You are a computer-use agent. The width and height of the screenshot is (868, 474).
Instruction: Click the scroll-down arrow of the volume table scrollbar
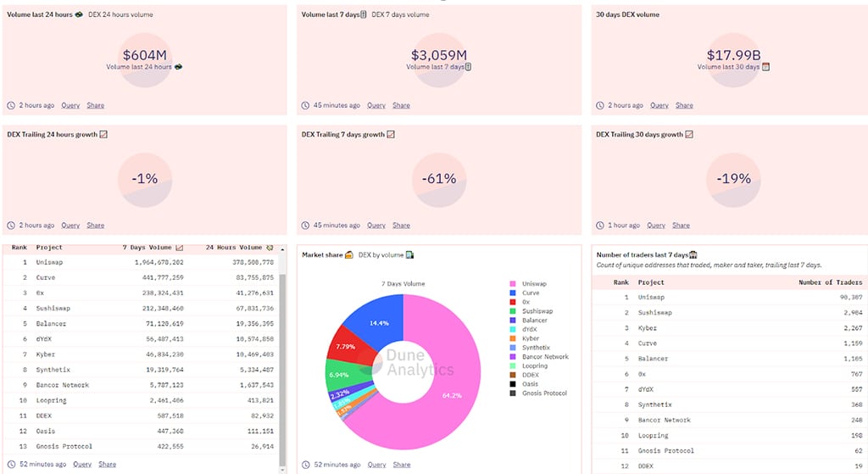(282, 470)
